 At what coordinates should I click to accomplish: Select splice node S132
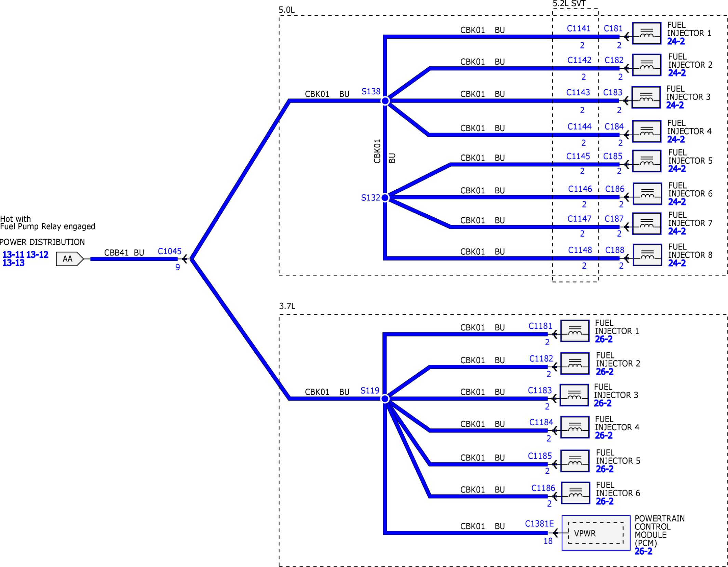tap(385, 198)
